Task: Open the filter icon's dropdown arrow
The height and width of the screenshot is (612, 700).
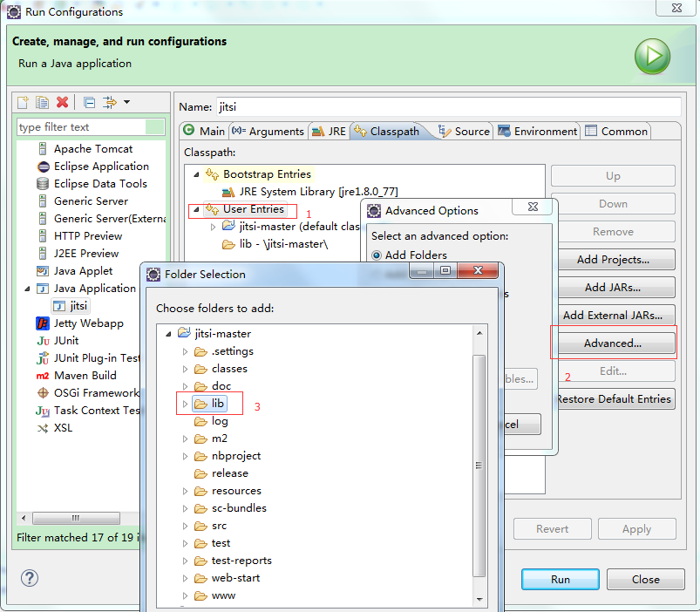Action: pyautogui.click(x=126, y=102)
